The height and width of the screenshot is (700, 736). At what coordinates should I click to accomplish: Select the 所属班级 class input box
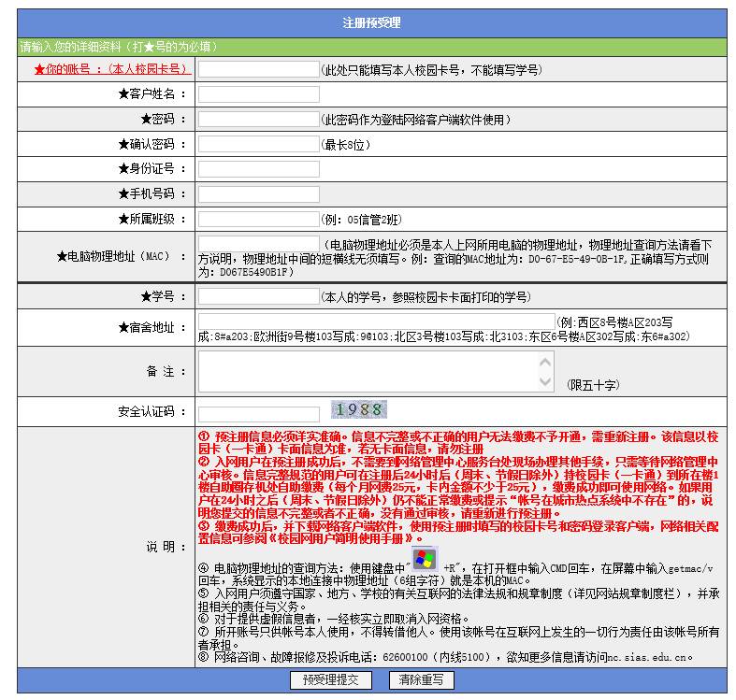258,219
